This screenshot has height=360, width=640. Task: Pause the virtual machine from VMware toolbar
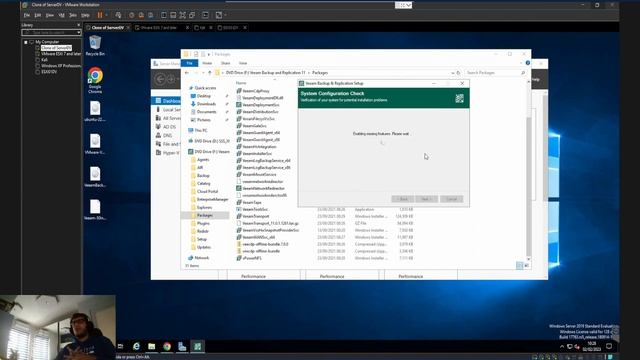click(x=100, y=15)
